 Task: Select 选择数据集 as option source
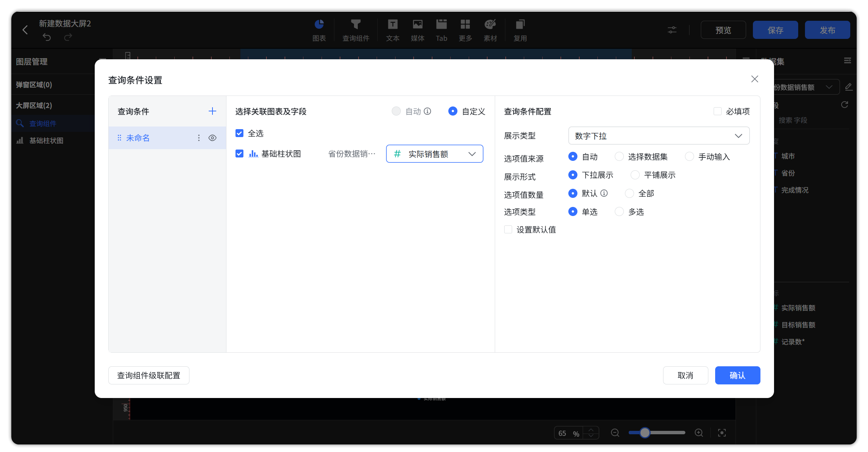click(x=619, y=156)
